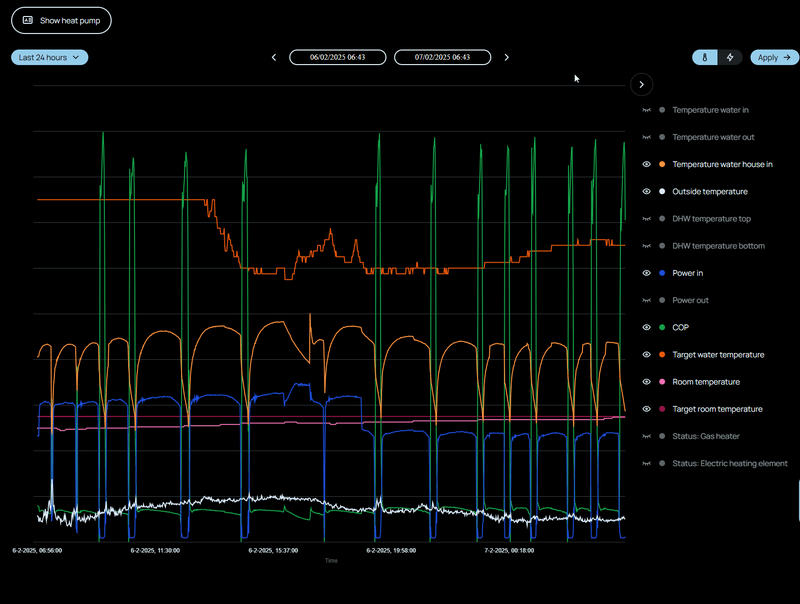Click the card icon in Show heat pump

point(28,20)
